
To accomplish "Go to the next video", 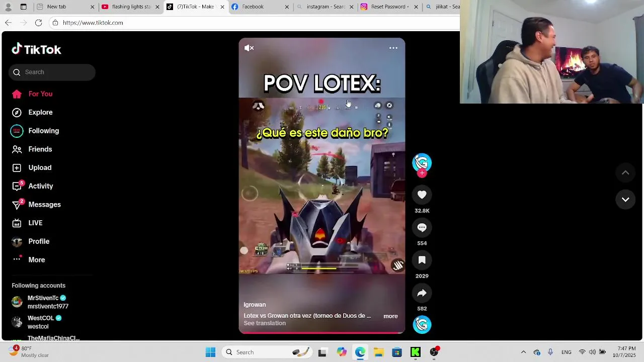I will (x=625, y=200).
